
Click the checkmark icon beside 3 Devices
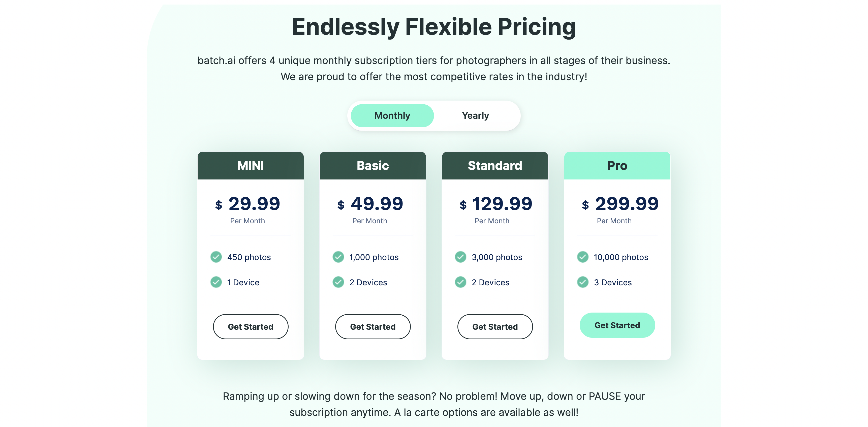pyautogui.click(x=583, y=282)
